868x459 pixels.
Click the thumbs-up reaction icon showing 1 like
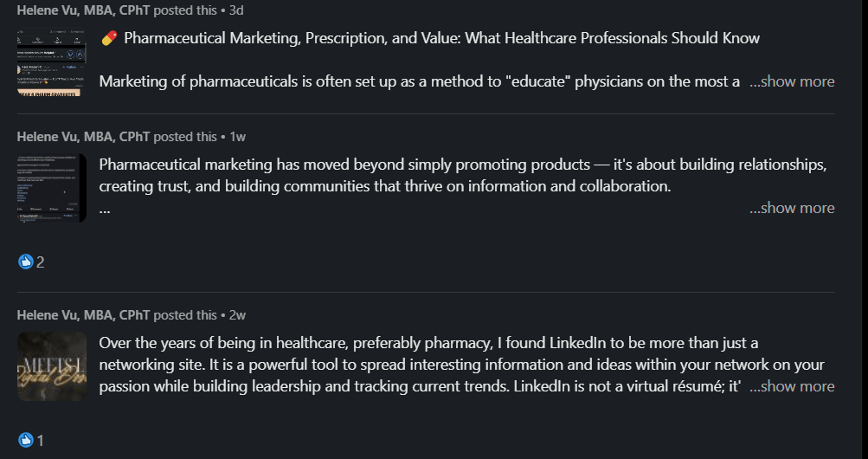[x=25, y=440]
